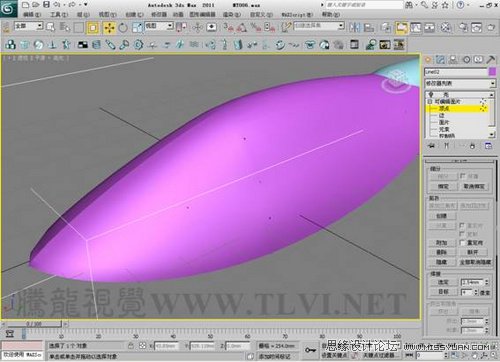Click the Pin Stack icon

pyautogui.click(x=431, y=146)
